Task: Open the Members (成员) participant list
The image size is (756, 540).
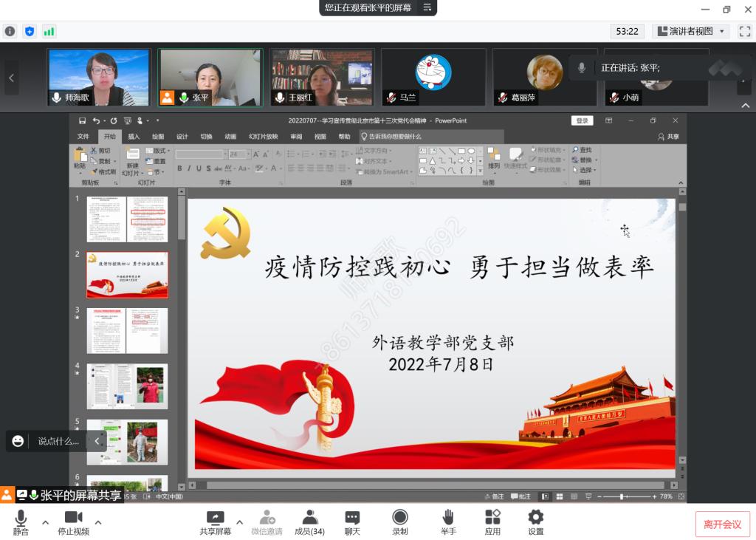Action: [x=309, y=518]
